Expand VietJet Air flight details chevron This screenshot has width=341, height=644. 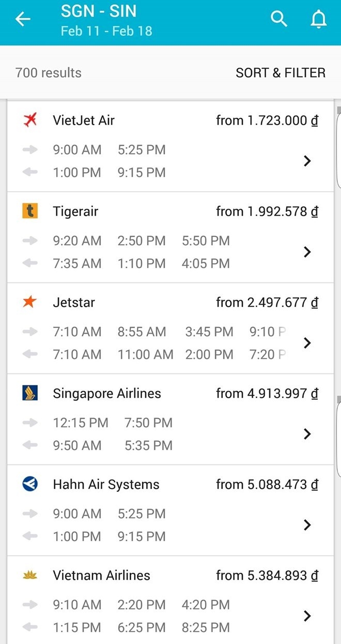coord(307,161)
